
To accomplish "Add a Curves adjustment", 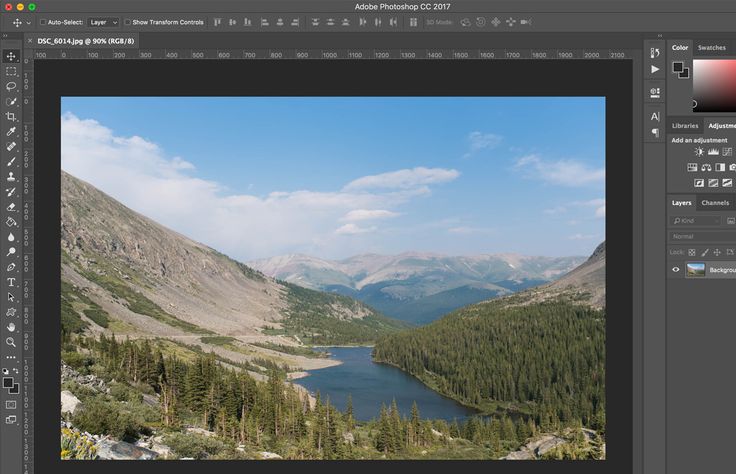I will tap(727, 152).
